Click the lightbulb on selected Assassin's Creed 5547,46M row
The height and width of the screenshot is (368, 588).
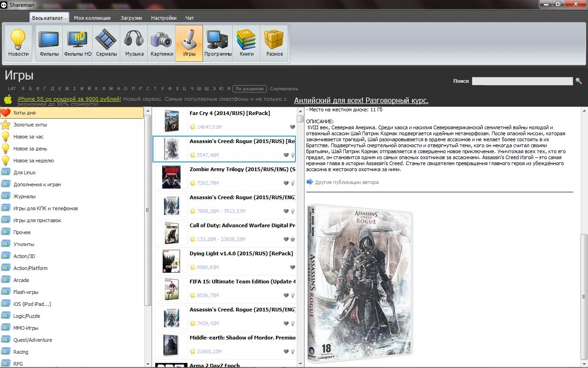click(x=293, y=155)
